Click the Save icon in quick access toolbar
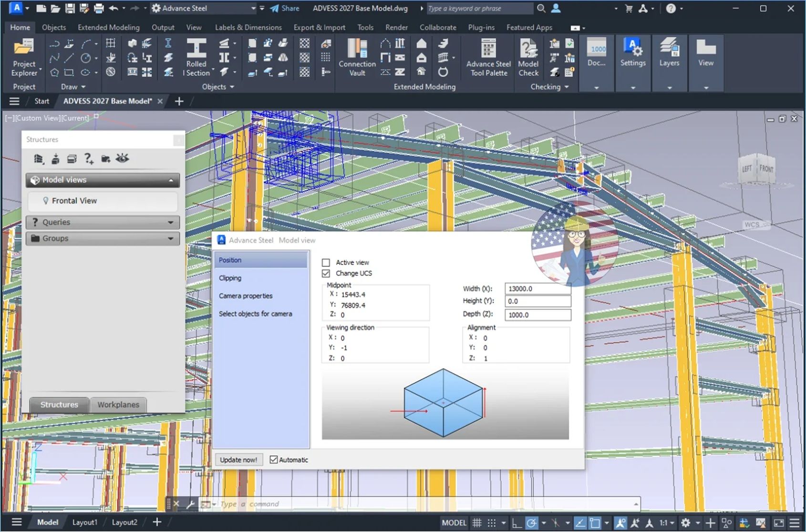This screenshot has width=806, height=532. [70, 8]
